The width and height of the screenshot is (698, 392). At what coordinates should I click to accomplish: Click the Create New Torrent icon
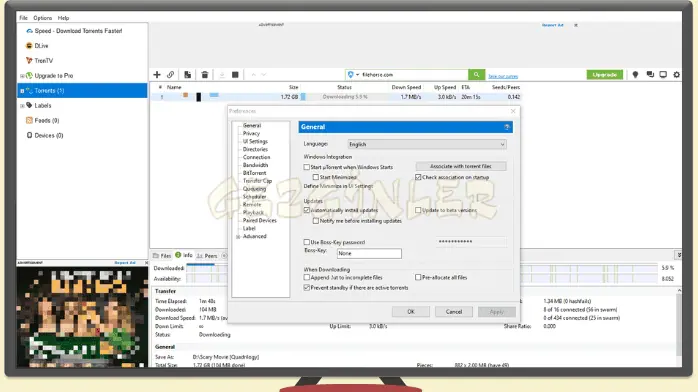tap(187, 75)
